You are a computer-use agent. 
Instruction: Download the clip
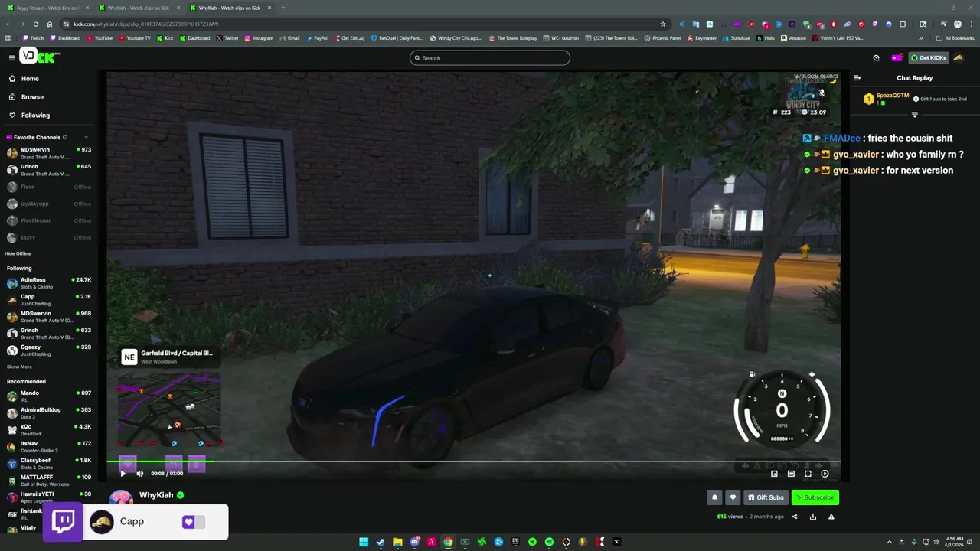[x=812, y=517]
